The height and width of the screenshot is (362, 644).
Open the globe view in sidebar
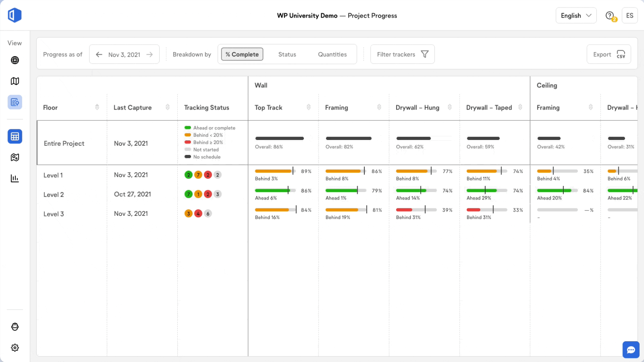click(x=15, y=60)
